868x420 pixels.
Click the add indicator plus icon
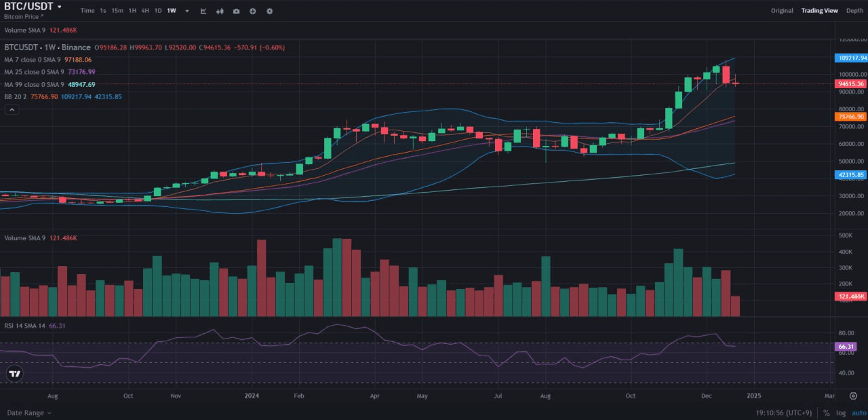pyautogui.click(x=253, y=11)
